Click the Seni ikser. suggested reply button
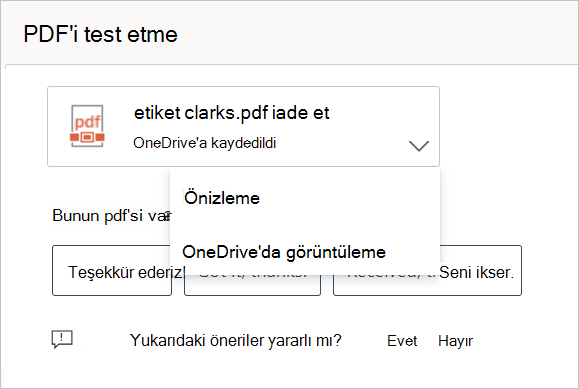 [427, 271]
